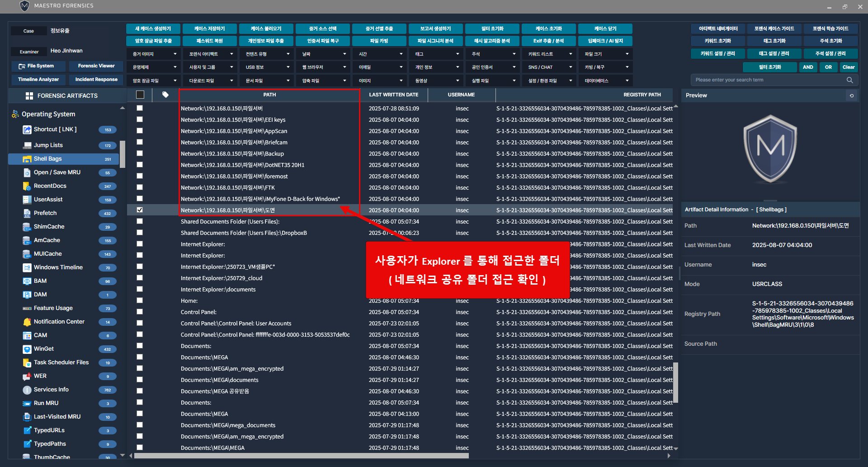This screenshot has height=467, width=868.
Task: Check the DropboxB shared documents row
Action: pyautogui.click(x=140, y=233)
